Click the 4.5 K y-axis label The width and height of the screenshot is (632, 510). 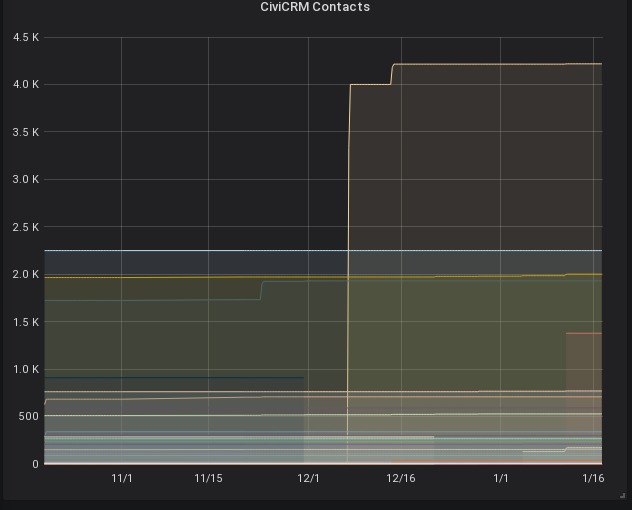click(x=26, y=37)
